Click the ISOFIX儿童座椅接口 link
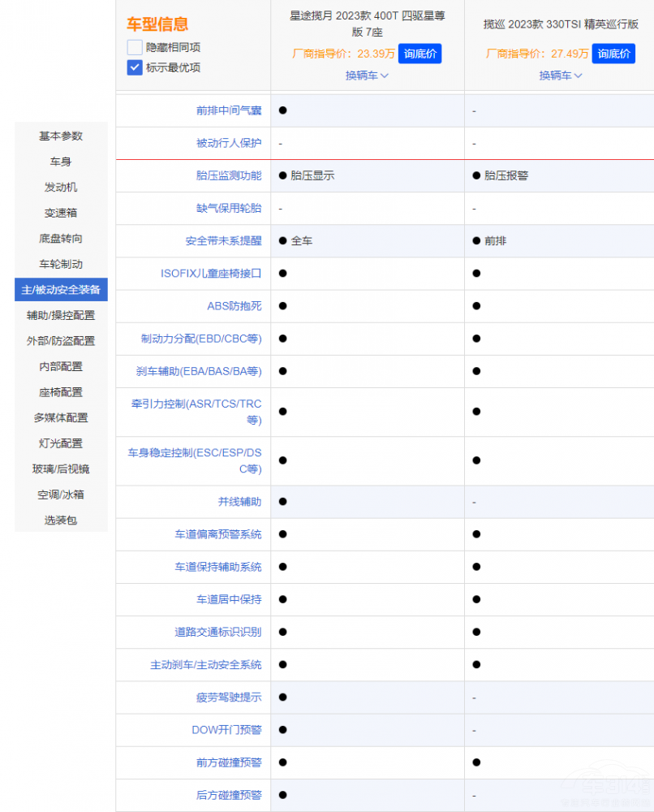Image resolution: width=654 pixels, height=812 pixels. [211, 274]
